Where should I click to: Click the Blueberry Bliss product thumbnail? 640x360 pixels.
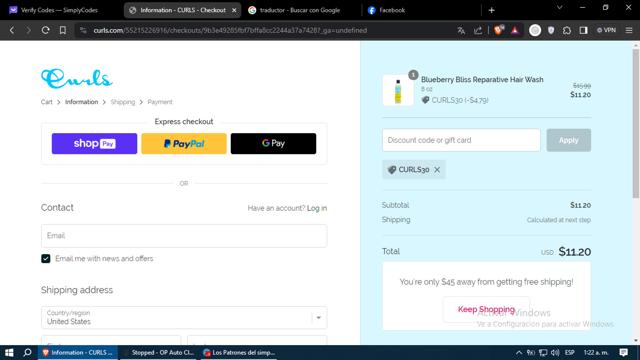pos(398,91)
